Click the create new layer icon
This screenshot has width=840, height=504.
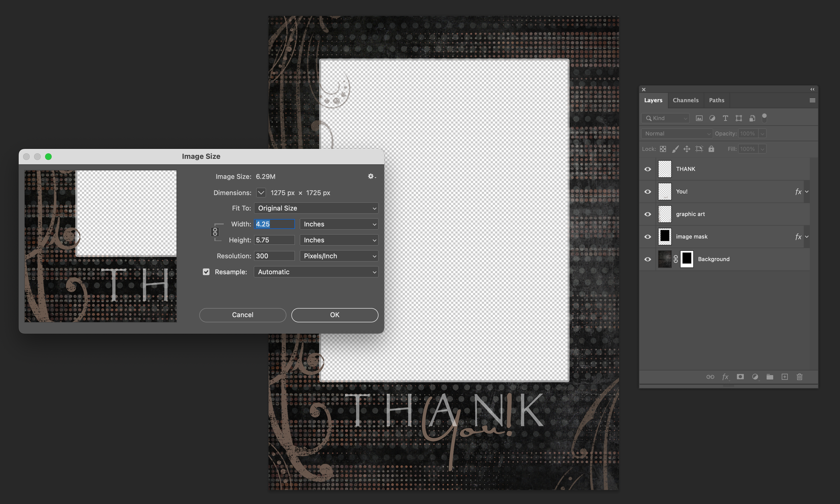[785, 377]
